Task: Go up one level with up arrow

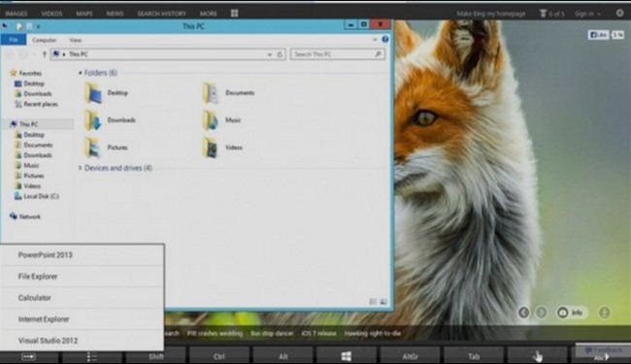Action: [x=45, y=54]
